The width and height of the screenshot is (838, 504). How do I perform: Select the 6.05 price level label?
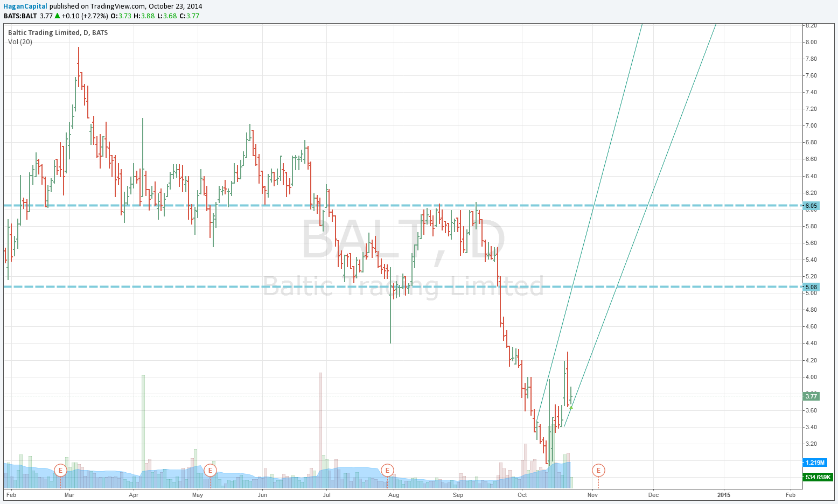[811, 206]
